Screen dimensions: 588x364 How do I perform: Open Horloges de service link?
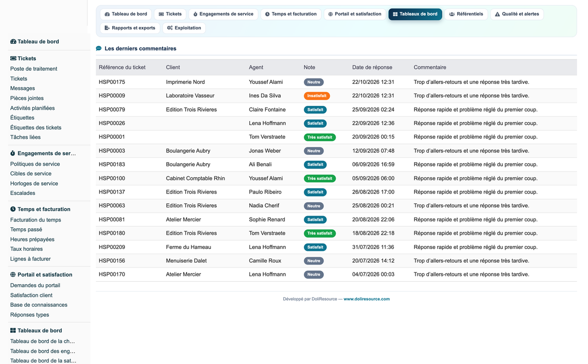pyautogui.click(x=34, y=184)
